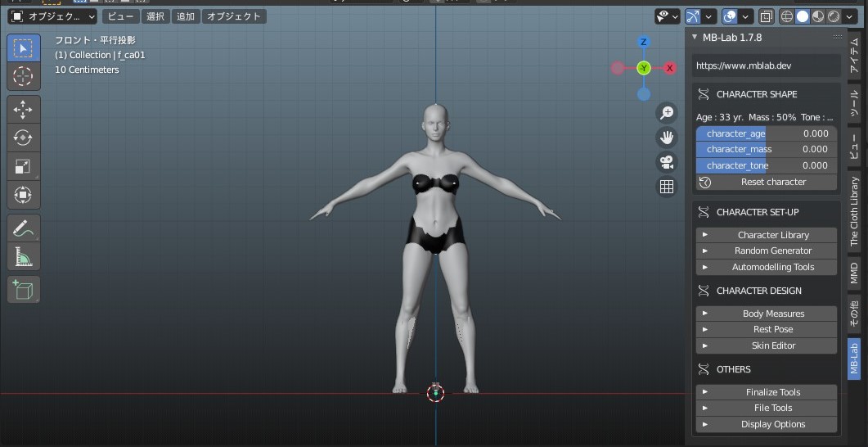Click the X axis on navigation gizmo
This screenshot has height=447, width=868.
click(x=670, y=68)
